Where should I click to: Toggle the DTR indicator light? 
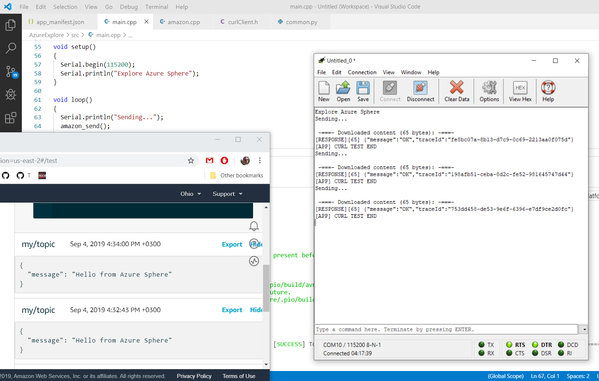(x=535, y=345)
